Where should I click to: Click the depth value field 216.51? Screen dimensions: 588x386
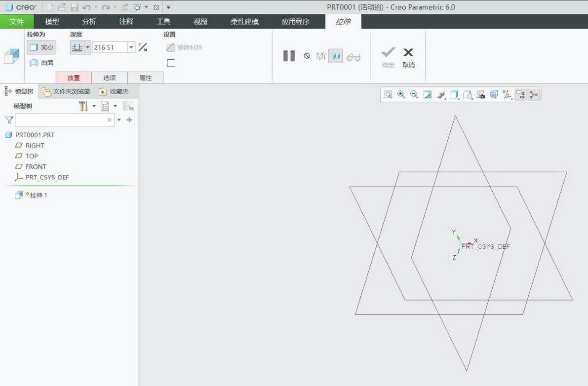coord(110,47)
